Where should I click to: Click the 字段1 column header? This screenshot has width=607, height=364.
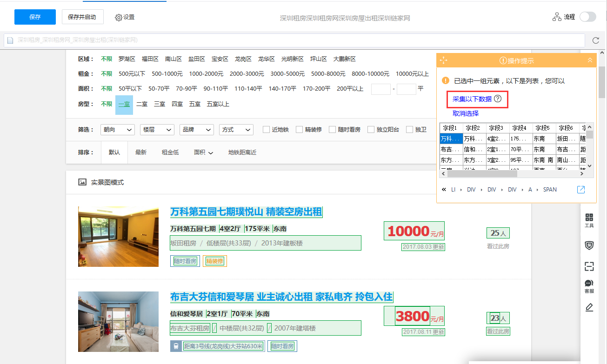click(x=451, y=128)
